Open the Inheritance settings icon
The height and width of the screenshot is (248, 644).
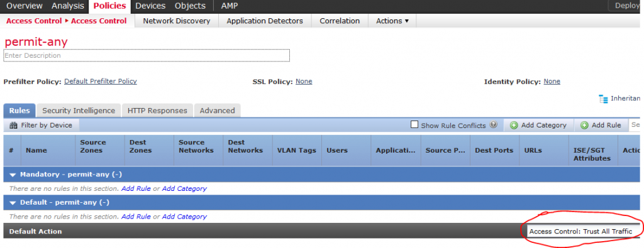coord(603,99)
